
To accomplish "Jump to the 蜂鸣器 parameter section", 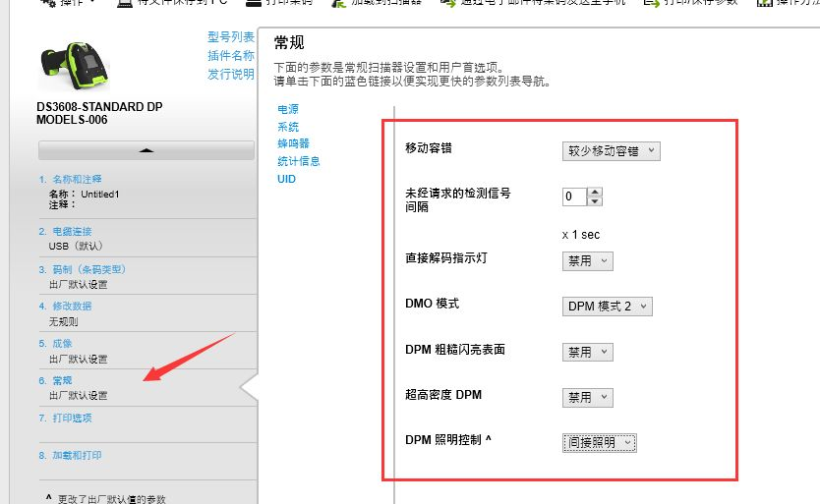I will (293, 143).
